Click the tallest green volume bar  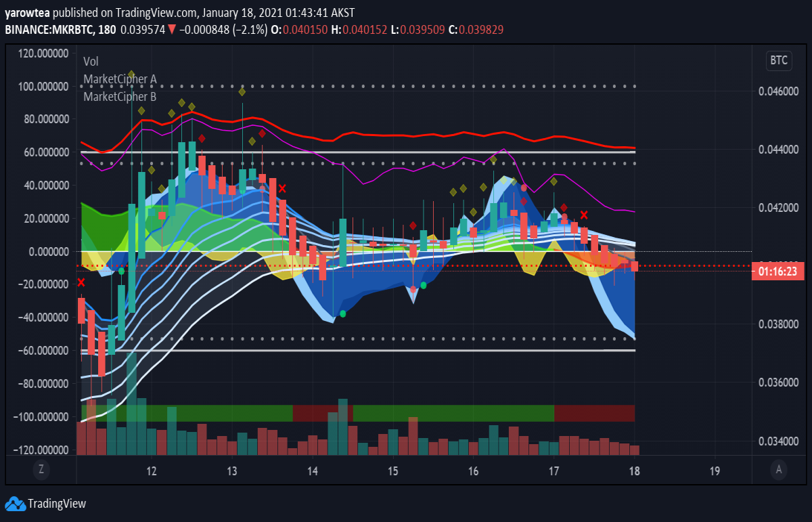(131, 404)
